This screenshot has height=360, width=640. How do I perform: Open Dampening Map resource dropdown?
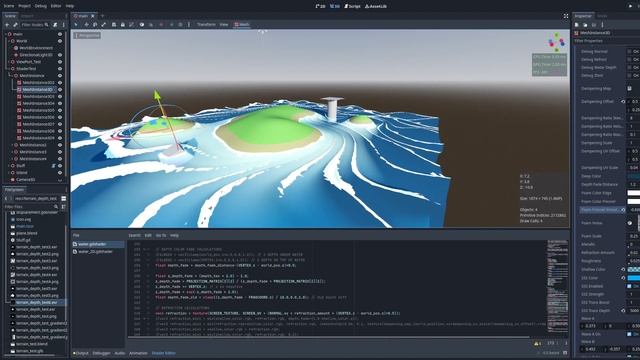[x=629, y=89]
